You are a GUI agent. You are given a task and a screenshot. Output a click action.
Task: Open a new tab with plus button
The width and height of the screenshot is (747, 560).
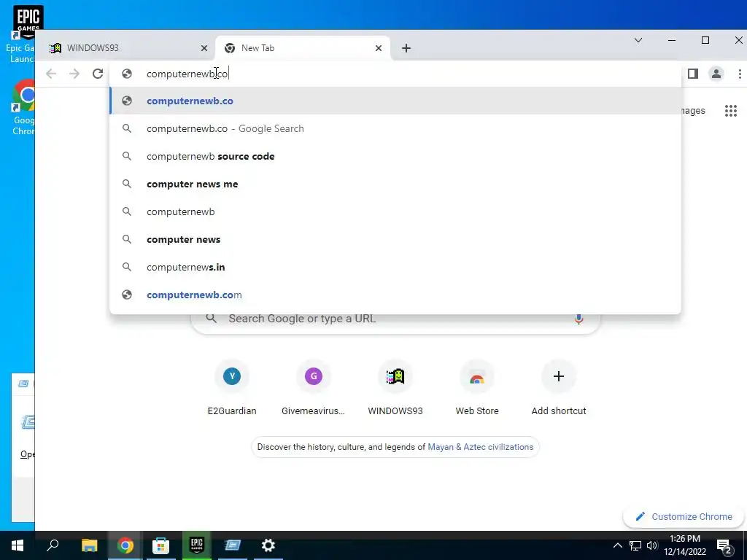[406, 48]
